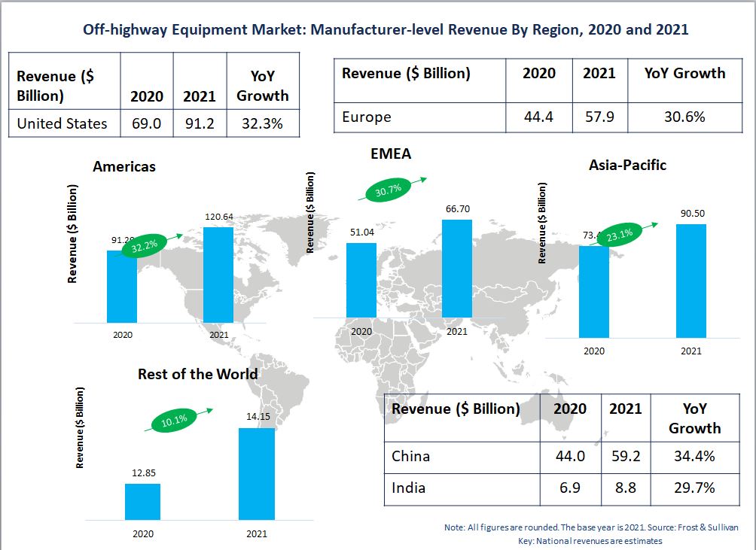
Task: Click Rest of the World axis title
Action: click(80, 427)
